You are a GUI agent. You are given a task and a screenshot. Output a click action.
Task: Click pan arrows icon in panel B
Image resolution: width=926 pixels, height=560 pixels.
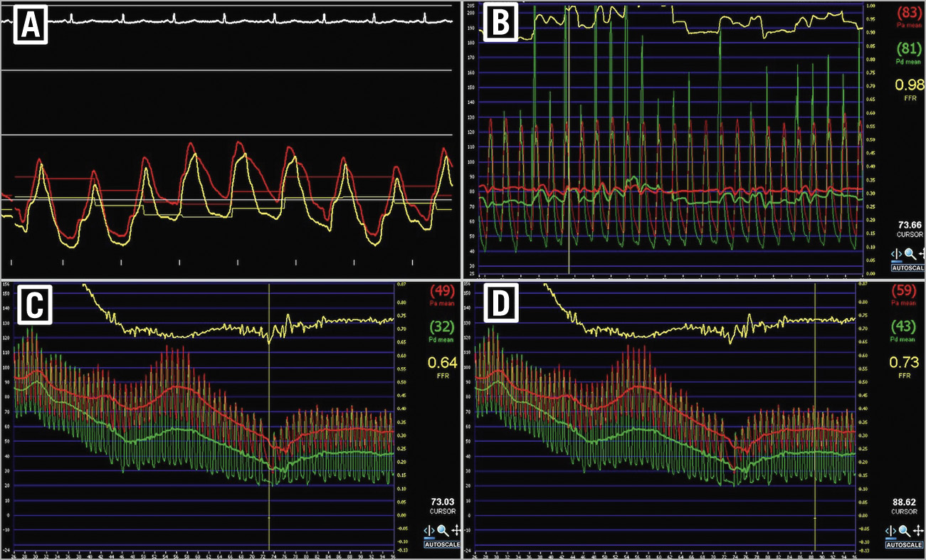click(922, 253)
